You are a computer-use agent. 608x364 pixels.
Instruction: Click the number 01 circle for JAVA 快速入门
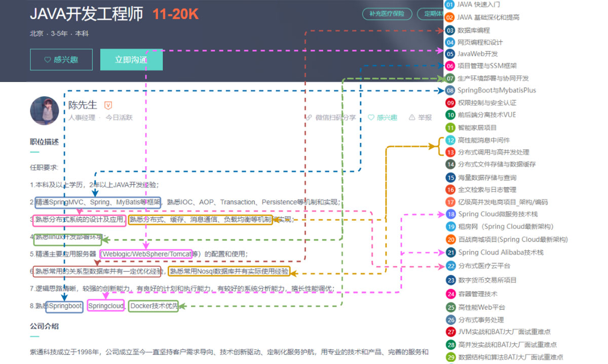449,5
